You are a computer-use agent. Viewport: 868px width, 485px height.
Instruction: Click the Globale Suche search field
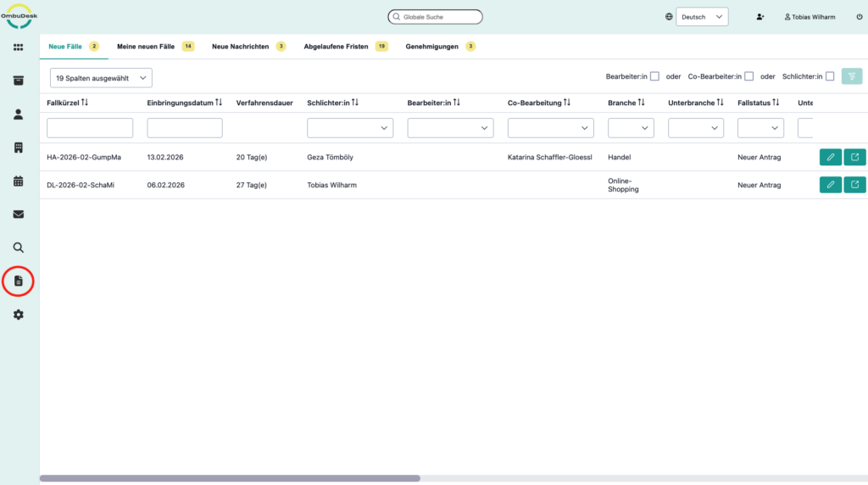436,17
